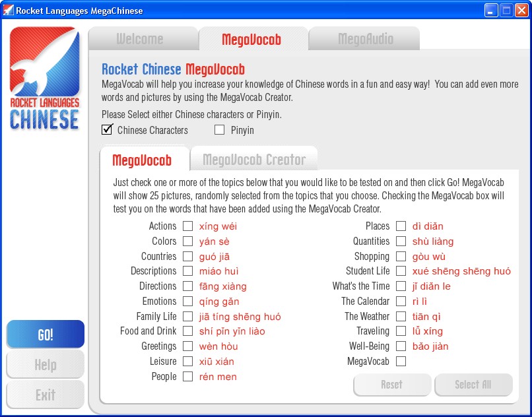Click the pinyin text 'yán sè'

(215, 241)
